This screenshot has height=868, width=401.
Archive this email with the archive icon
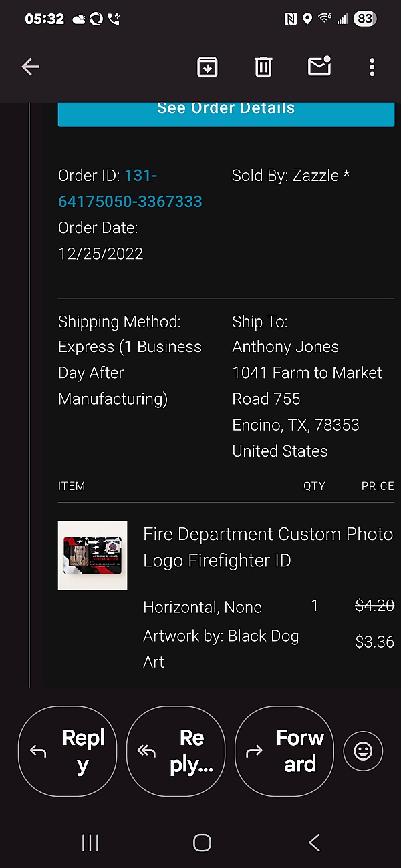click(207, 67)
